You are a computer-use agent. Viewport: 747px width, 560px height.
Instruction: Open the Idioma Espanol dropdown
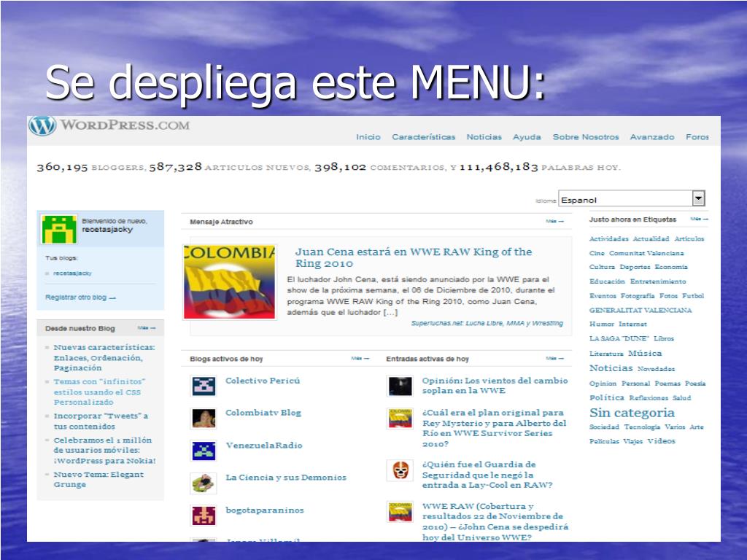[x=632, y=199]
